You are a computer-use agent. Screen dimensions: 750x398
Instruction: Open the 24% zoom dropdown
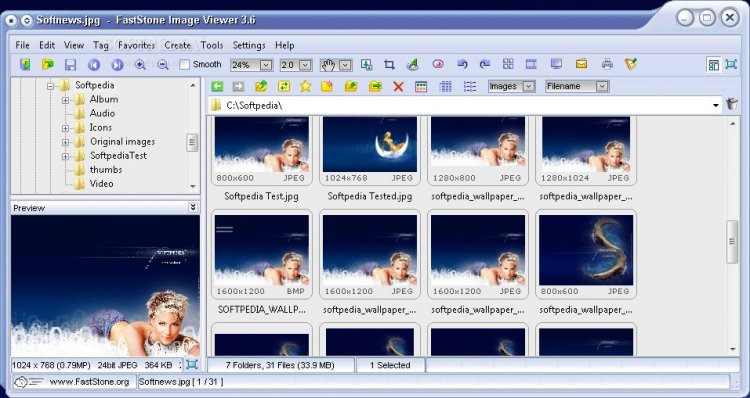click(266, 65)
